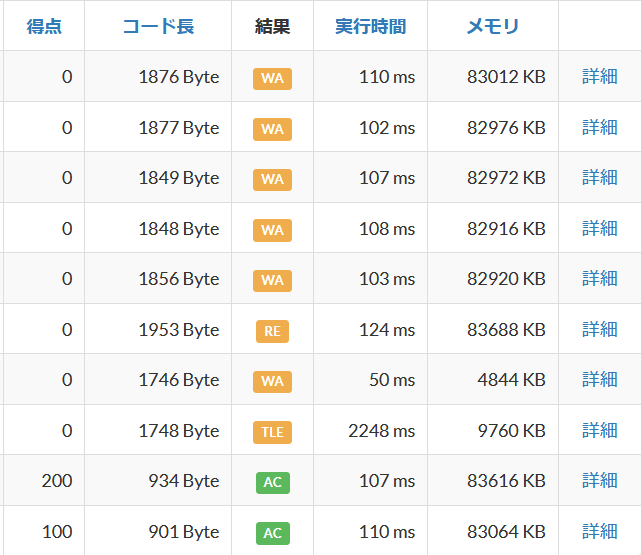Select the 83616 KB memory cell

click(493, 480)
